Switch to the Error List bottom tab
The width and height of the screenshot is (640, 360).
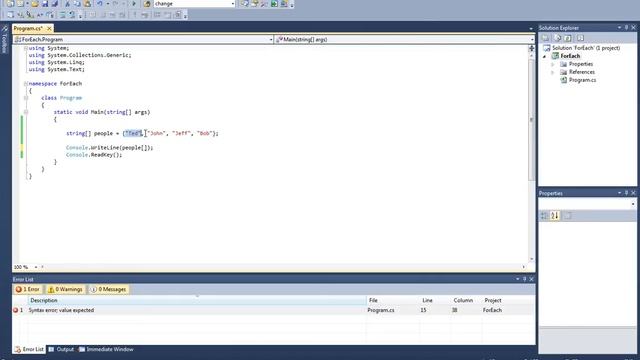[29, 349]
